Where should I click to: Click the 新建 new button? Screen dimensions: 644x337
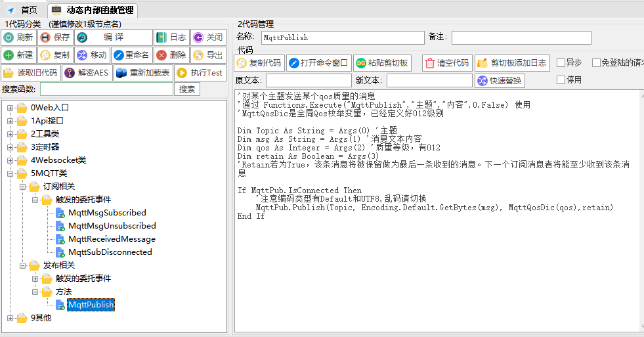point(19,55)
